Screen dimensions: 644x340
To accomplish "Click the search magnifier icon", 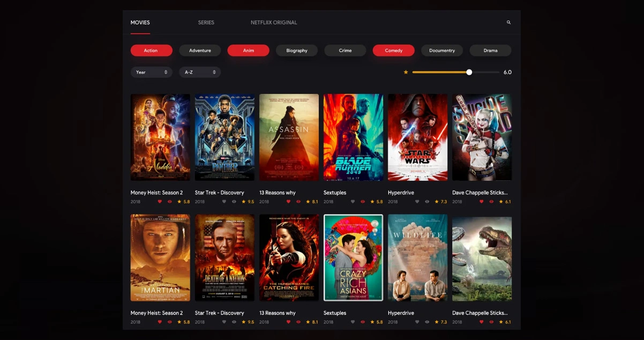I will (x=508, y=23).
